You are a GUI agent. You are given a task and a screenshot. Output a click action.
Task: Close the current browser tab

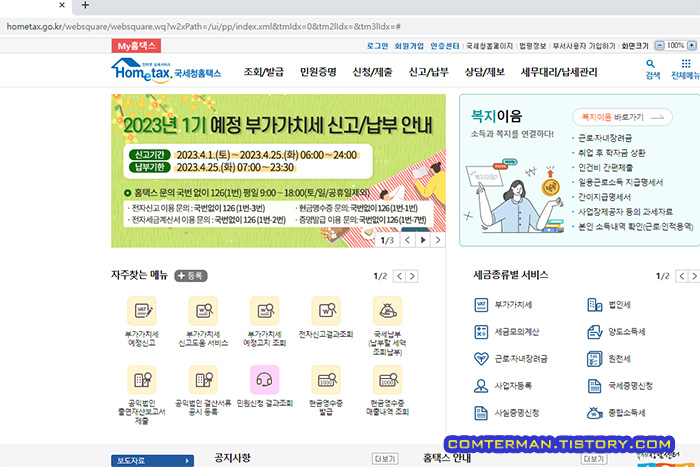pyautogui.click(x=62, y=5)
